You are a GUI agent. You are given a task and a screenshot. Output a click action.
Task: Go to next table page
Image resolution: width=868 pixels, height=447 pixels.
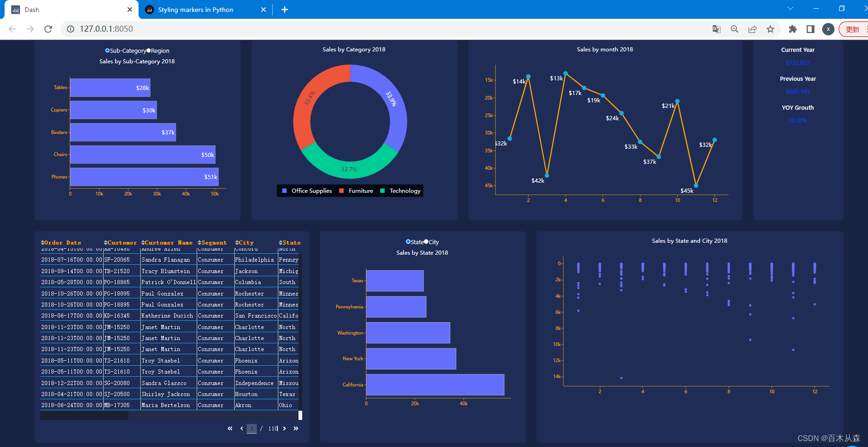pos(284,428)
